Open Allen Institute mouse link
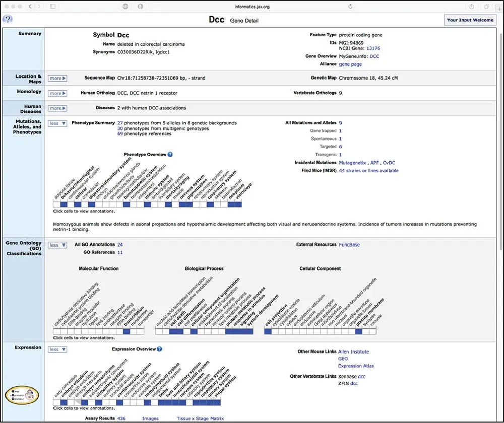 (x=353, y=351)
